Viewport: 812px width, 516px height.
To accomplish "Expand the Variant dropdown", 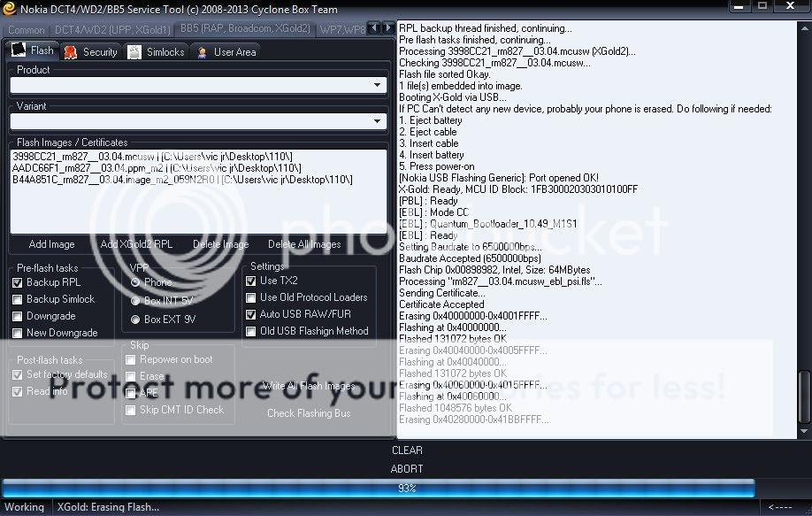I will pyautogui.click(x=378, y=122).
